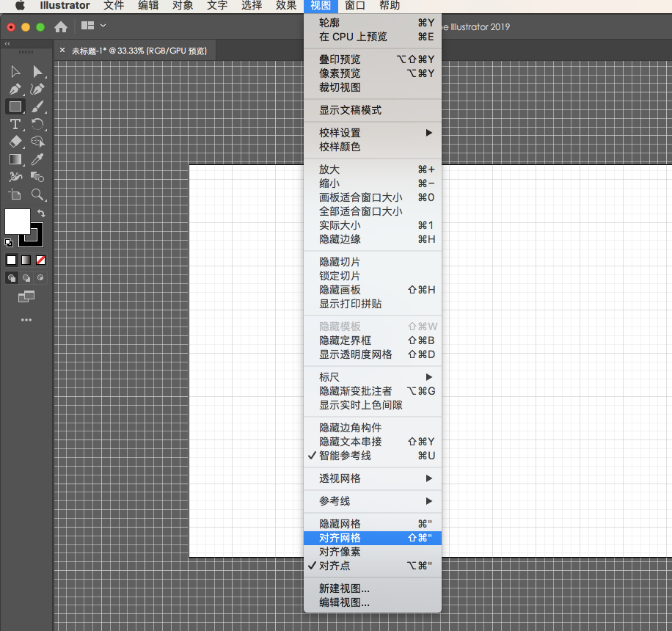Select the Pen tool
The height and width of the screenshot is (631, 672).
(x=15, y=90)
